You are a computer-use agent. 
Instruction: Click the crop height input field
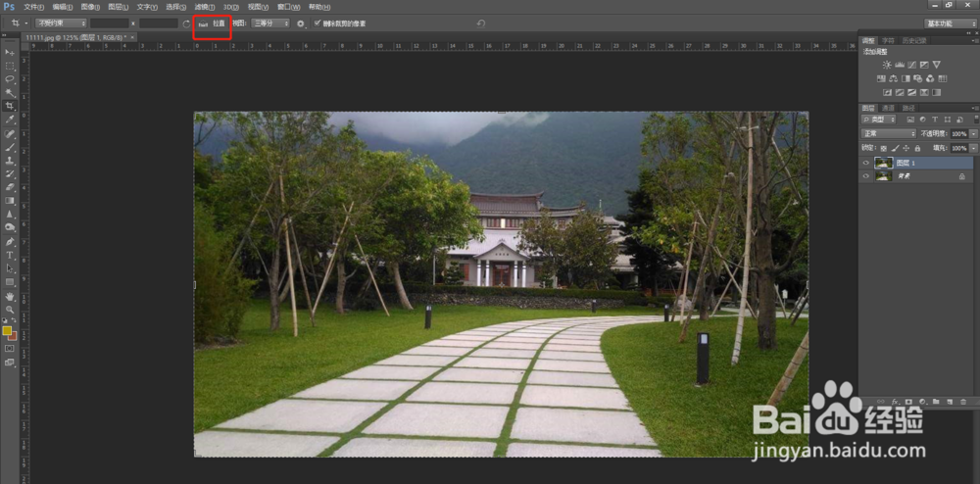(159, 24)
